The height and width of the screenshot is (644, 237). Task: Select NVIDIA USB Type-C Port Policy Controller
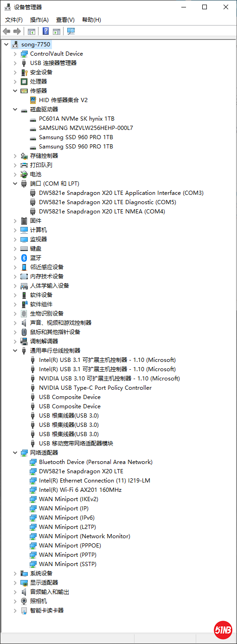click(x=95, y=388)
